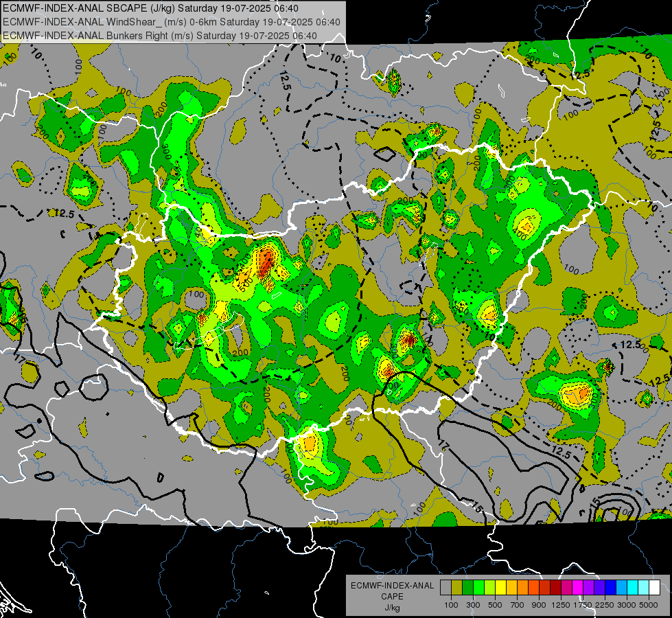Click the legend value 900

(x=539, y=605)
